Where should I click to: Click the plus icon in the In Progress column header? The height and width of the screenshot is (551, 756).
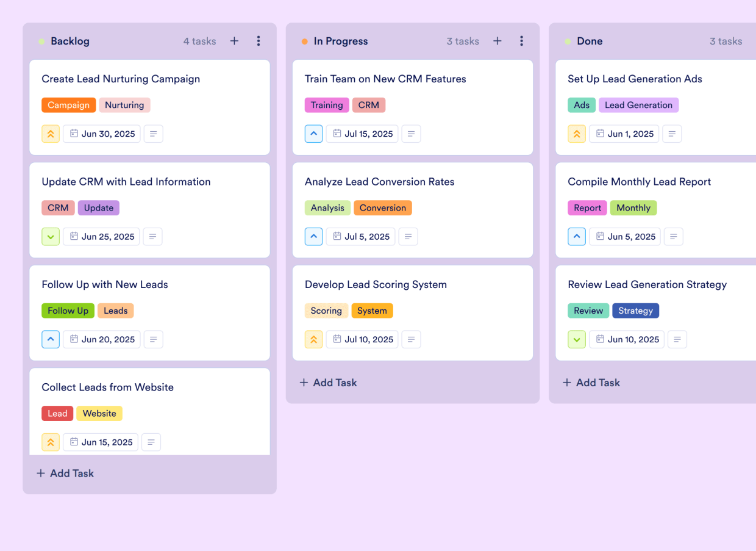point(497,41)
